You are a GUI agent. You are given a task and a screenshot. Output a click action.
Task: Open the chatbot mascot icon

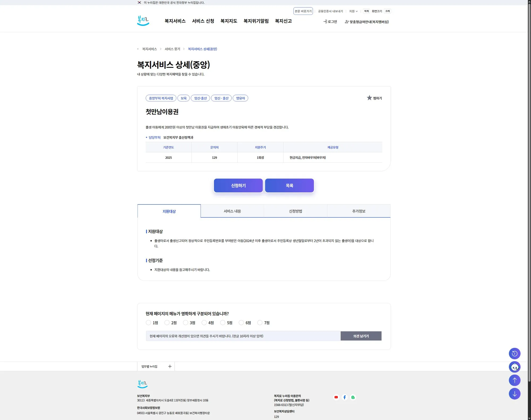coord(514,367)
